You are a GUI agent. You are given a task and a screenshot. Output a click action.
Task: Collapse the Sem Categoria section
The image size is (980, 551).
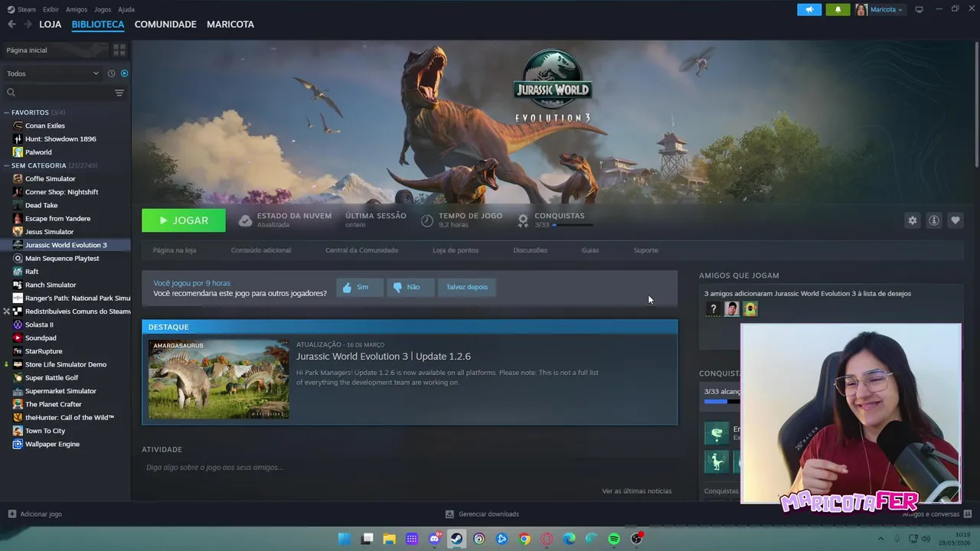(7, 165)
